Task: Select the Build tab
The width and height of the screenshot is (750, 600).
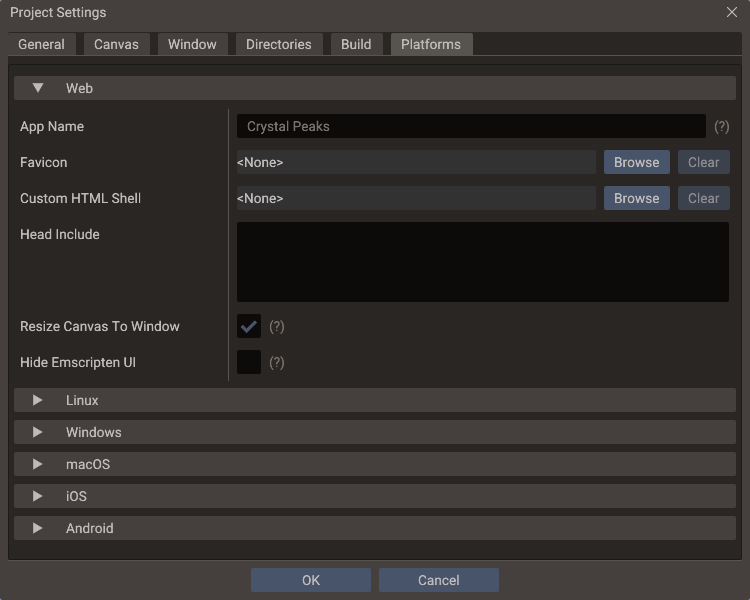Action: pyautogui.click(x=356, y=44)
